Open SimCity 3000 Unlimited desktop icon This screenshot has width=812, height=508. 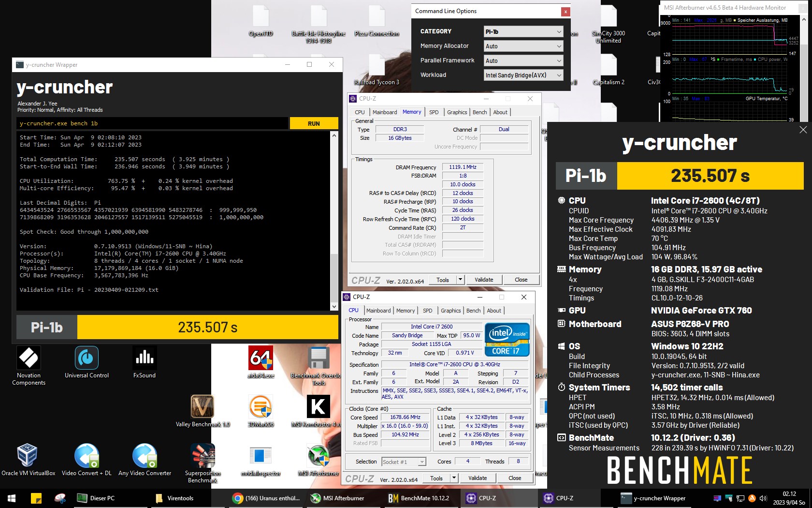609,24
